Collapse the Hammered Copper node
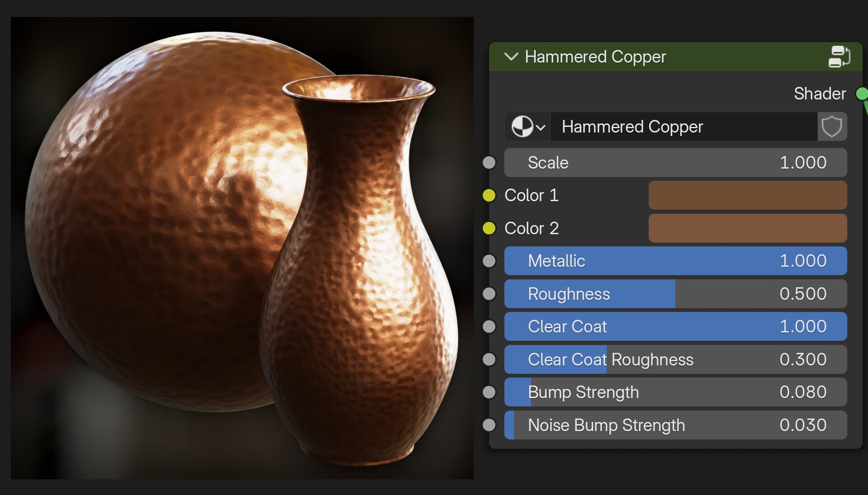868x495 pixels. point(511,57)
